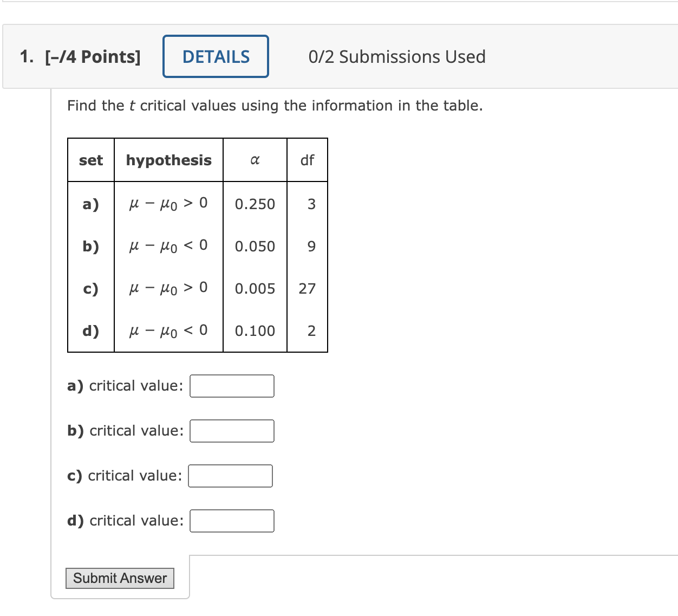Image resolution: width=678 pixels, height=616 pixels.
Task: Click the critical value input for part c
Action: pos(230,476)
